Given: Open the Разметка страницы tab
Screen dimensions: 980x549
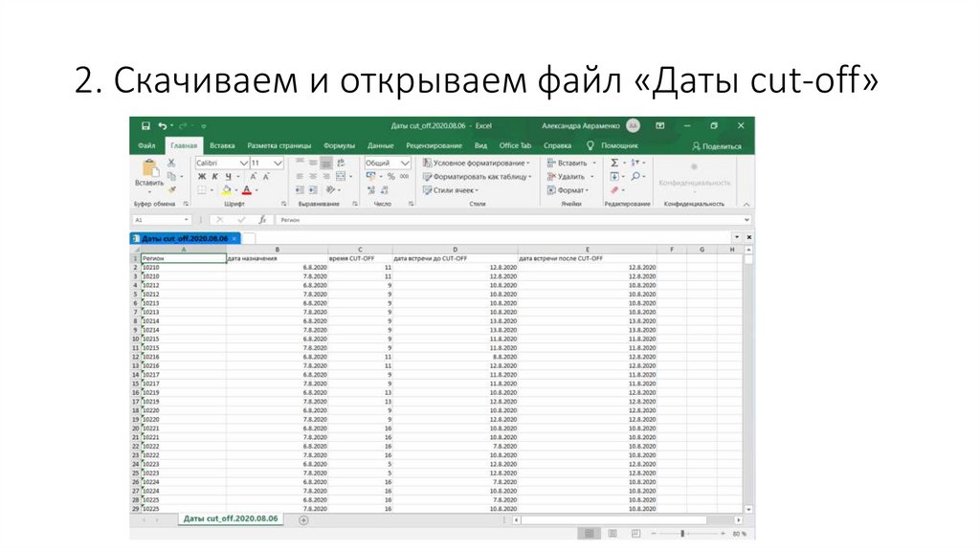Looking at the screenshot, I should click(x=278, y=145).
